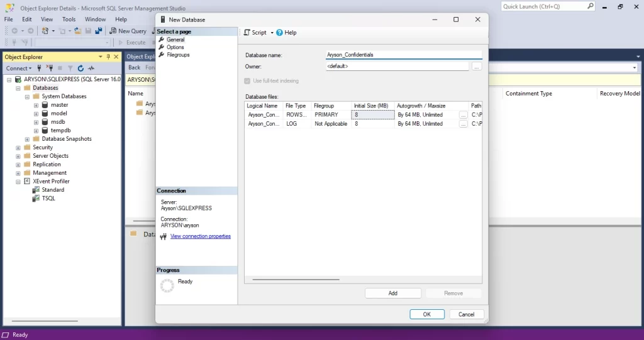644x340 pixels.
Task: Click the Quick Launch search magnifier icon
Action: click(x=590, y=6)
